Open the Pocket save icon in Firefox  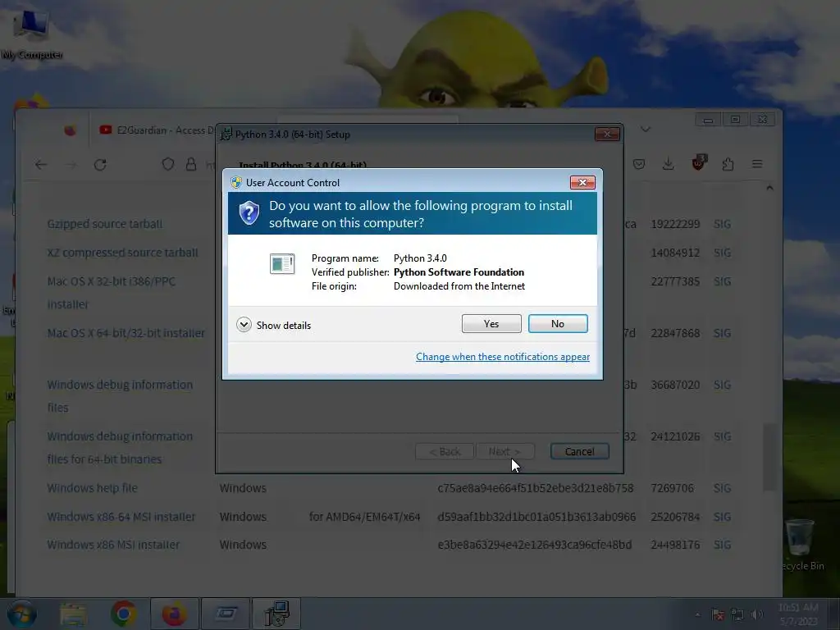click(638, 164)
